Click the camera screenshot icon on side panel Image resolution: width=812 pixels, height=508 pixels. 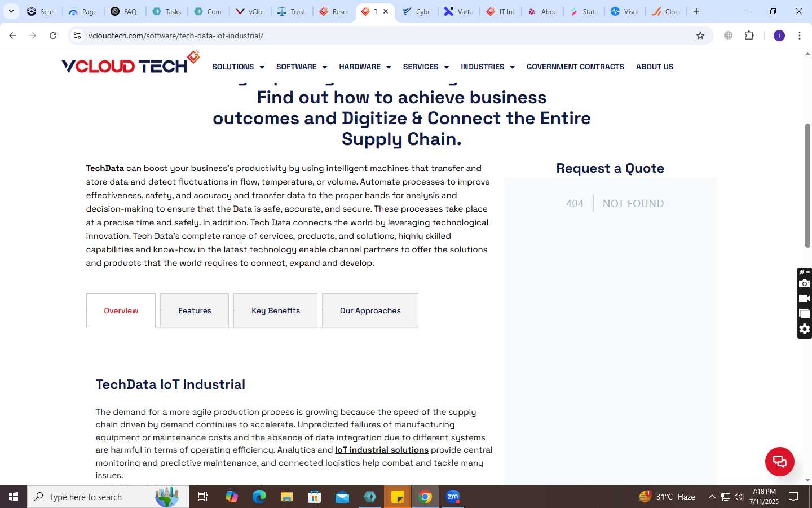(805, 283)
